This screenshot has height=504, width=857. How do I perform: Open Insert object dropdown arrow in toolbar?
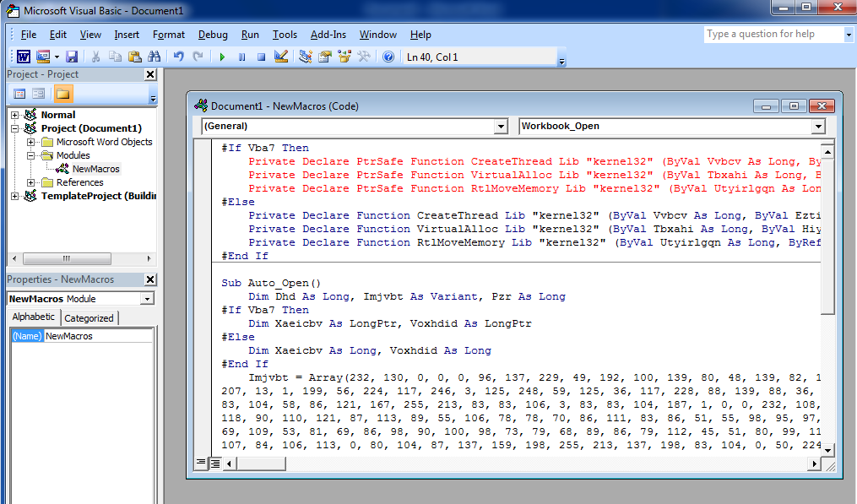pyautogui.click(x=57, y=57)
